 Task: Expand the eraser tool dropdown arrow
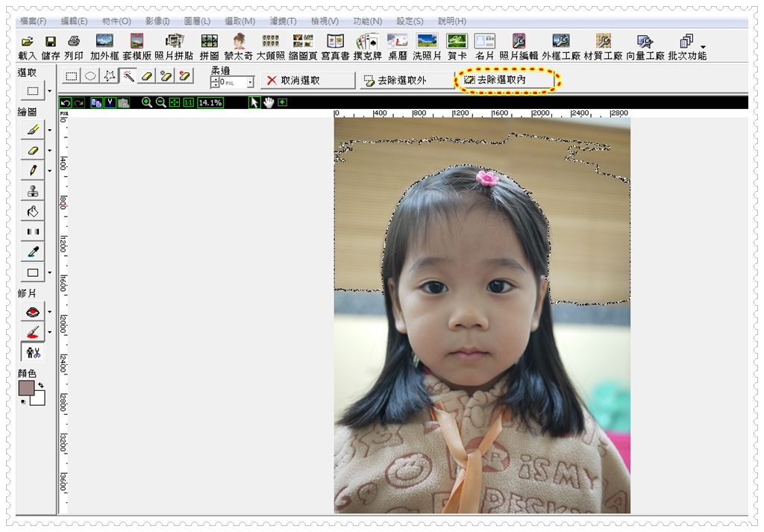[49, 151]
